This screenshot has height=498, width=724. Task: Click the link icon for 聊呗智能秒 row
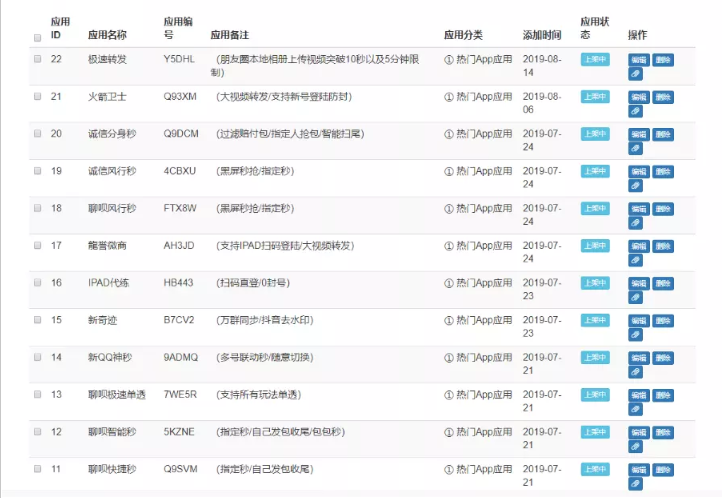tap(635, 446)
